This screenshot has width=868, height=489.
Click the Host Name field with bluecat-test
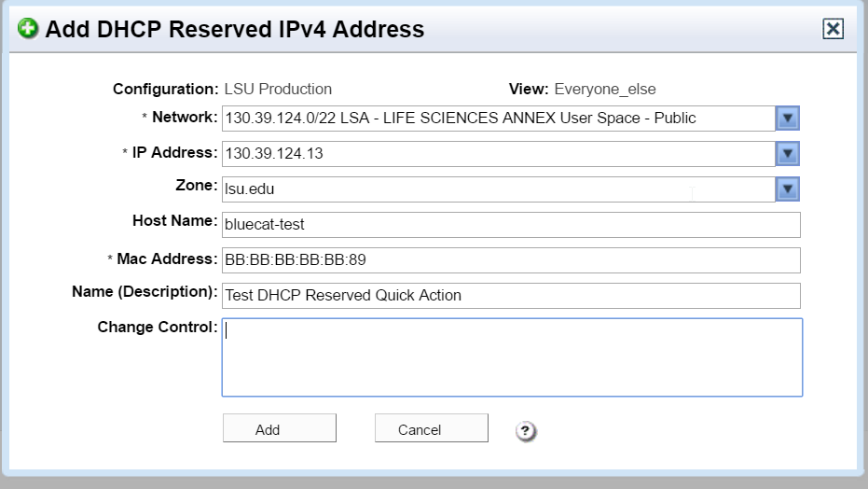coord(511,224)
